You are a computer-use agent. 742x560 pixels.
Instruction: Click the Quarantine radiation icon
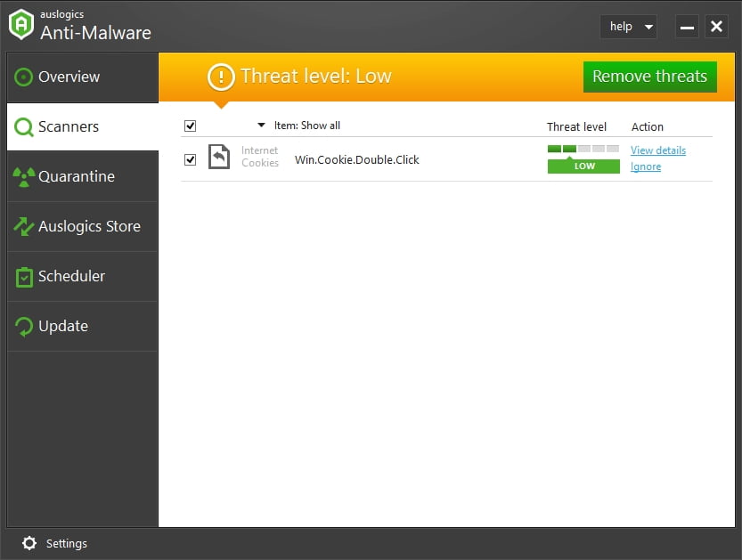point(24,177)
